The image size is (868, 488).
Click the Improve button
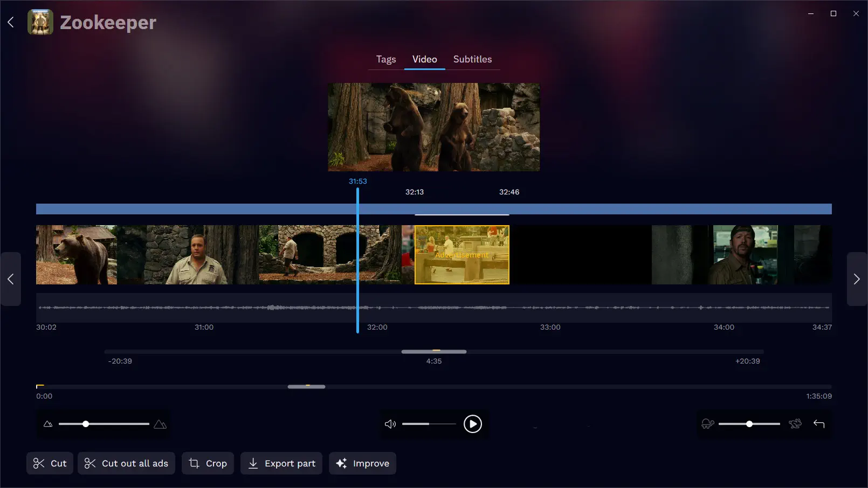point(363,463)
